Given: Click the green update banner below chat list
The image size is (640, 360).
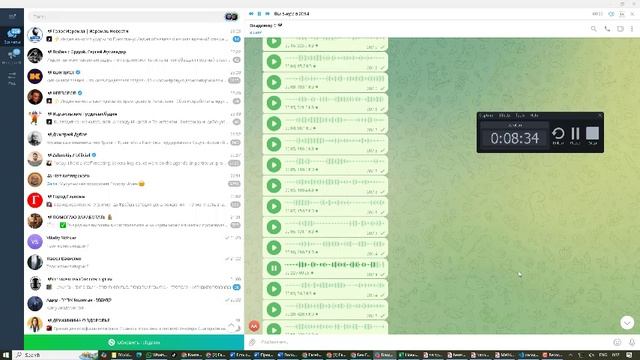Looking at the screenshot, I should point(134,342).
